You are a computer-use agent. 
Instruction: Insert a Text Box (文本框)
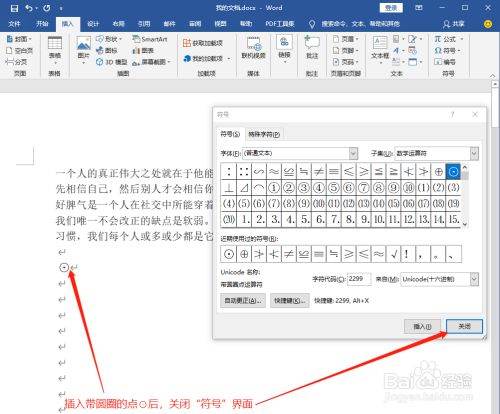coord(380,49)
